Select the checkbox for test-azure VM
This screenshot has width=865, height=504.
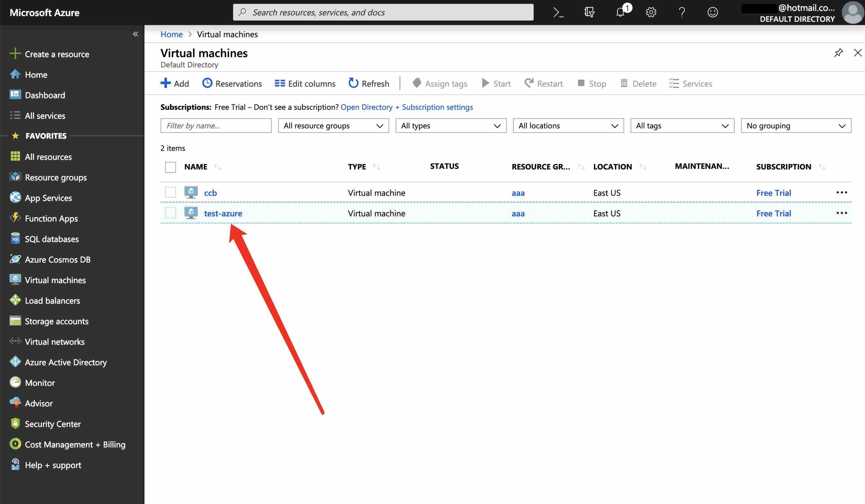[170, 213]
